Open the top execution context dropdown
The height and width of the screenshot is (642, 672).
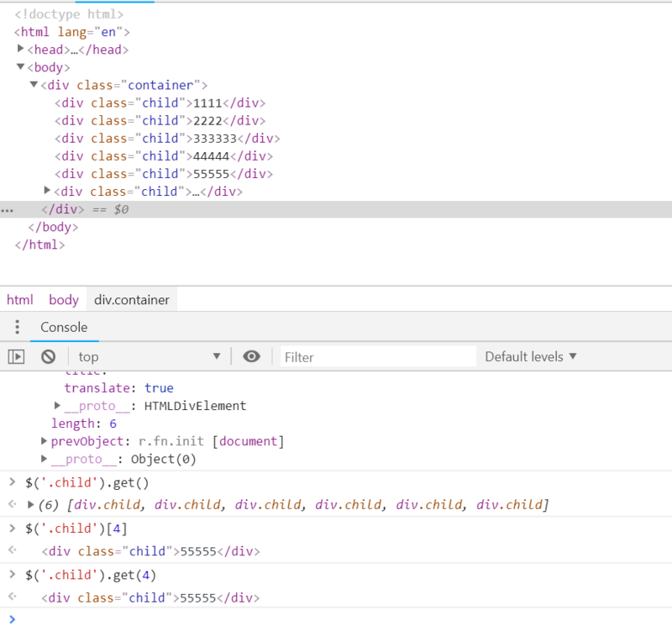point(150,356)
